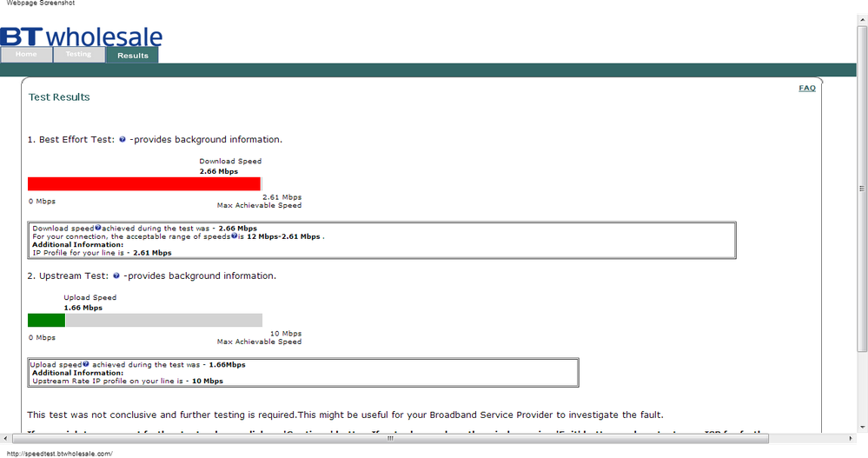Image resolution: width=868 pixels, height=458 pixels.
Task: Click the green upload speed bar
Action: 47,320
